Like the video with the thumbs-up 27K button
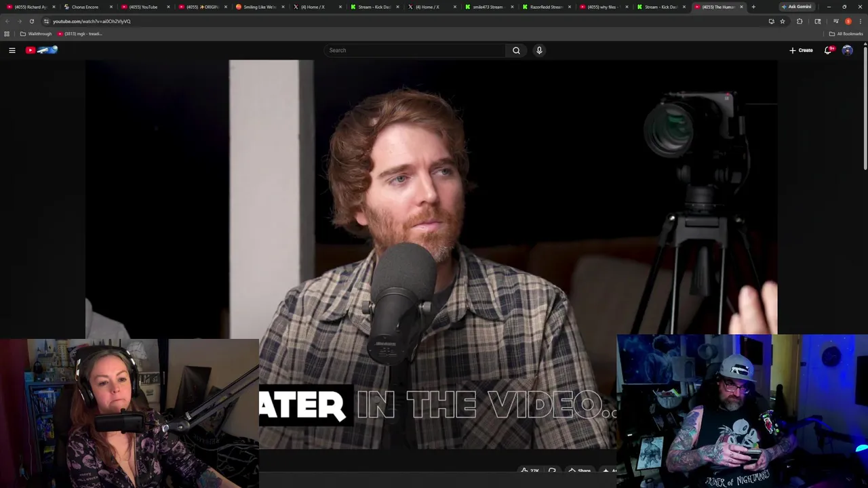868x488 pixels. [530, 470]
